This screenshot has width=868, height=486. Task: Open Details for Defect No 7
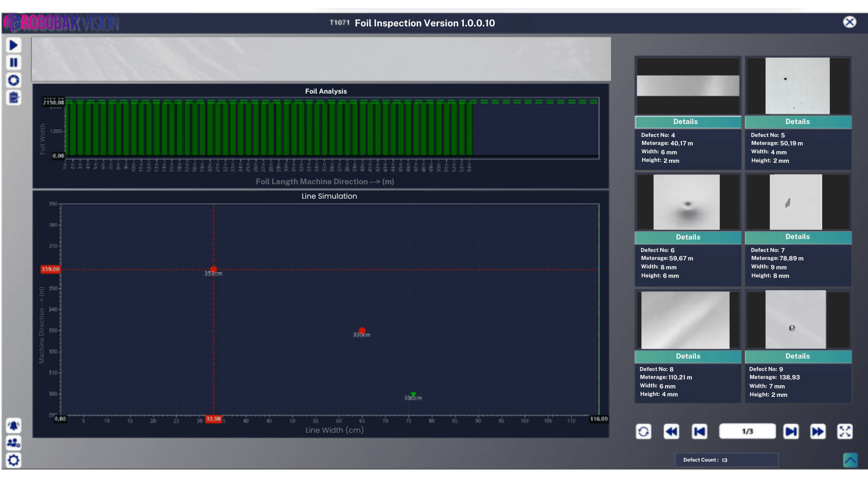(x=798, y=237)
